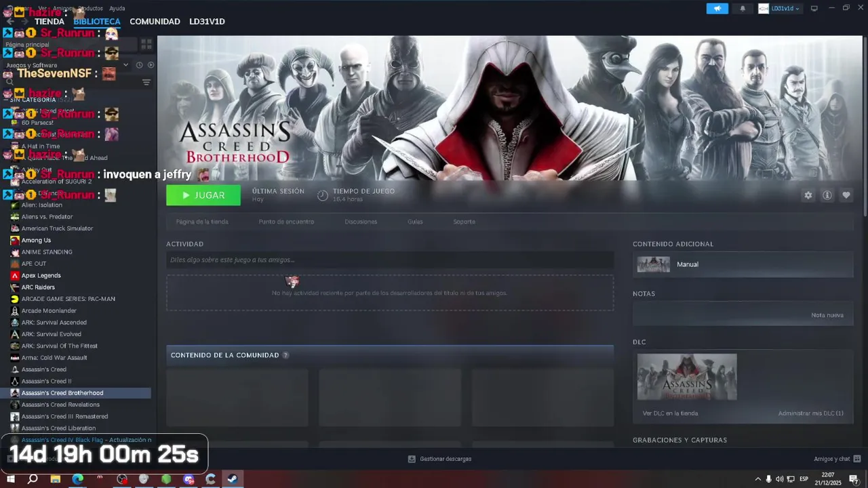Add Assassin's Creed Brotherhood to favorites
Screen dimensions: 868x488
click(846, 195)
